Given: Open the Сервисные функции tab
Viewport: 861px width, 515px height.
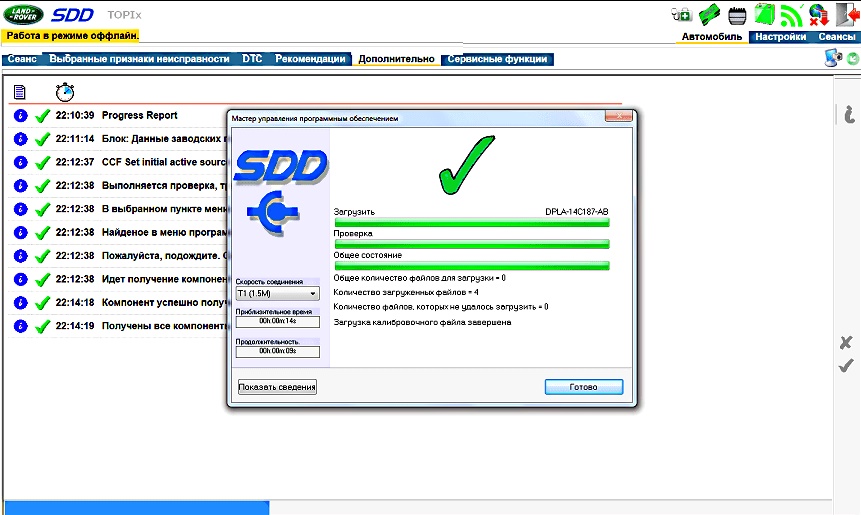Looking at the screenshot, I should click(497, 59).
